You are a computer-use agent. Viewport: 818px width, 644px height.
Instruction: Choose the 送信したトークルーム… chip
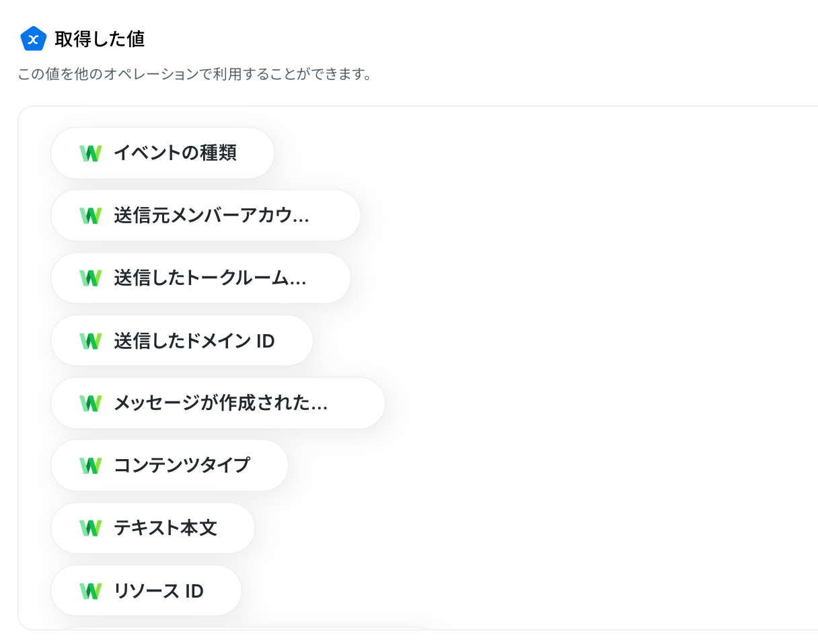point(201,278)
